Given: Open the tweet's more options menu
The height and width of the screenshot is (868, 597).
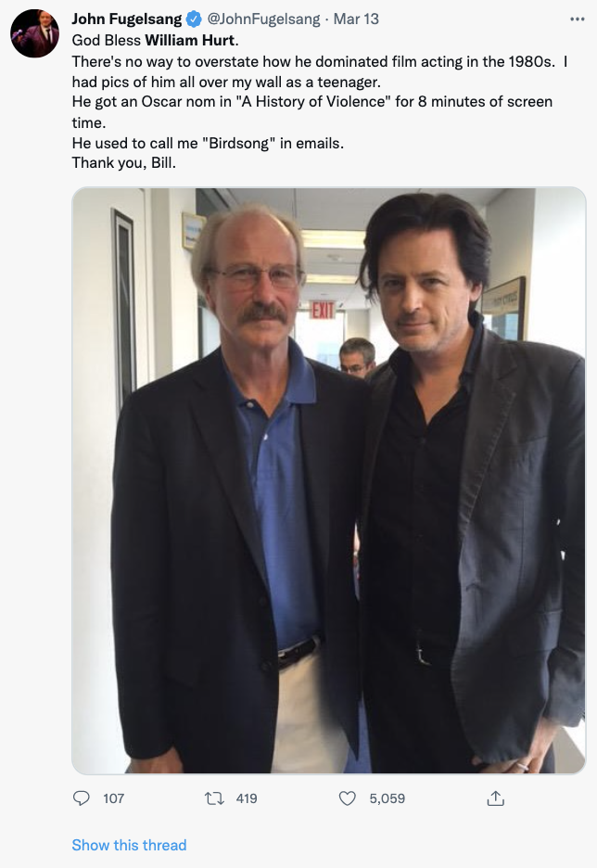Looking at the screenshot, I should point(578,19).
